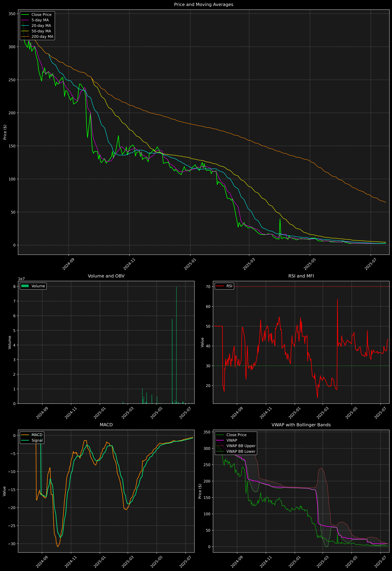The image size is (392, 571).
Task: Click the 'RSI and MFI' chart title
Action: coord(301,276)
